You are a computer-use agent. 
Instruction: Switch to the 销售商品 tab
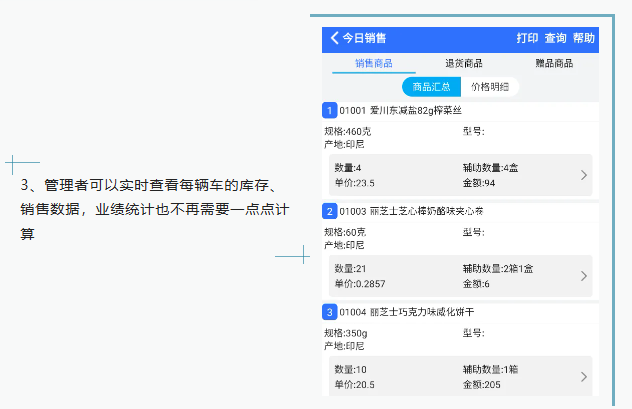pos(374,63)
